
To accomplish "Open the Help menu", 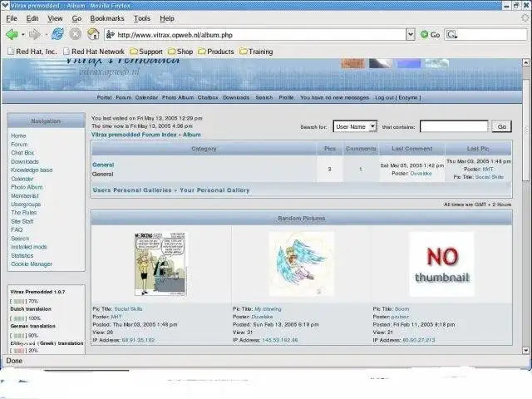I will click(167, 18).
